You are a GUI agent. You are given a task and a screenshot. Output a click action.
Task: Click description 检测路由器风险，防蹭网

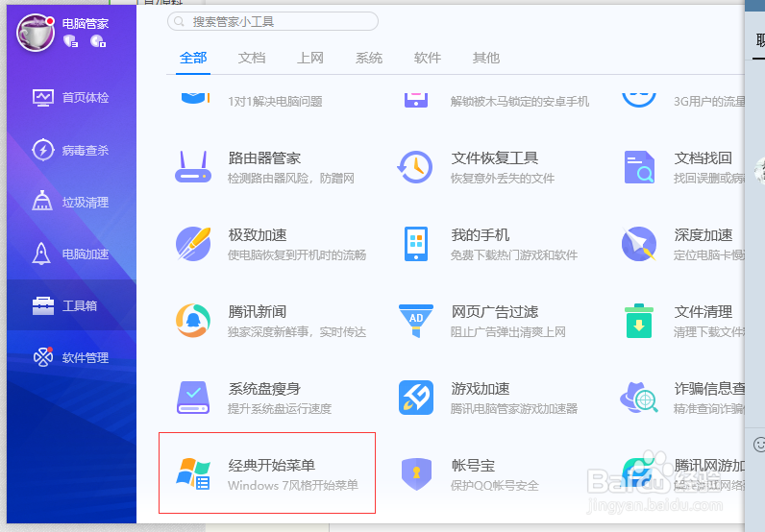point(291,178)
